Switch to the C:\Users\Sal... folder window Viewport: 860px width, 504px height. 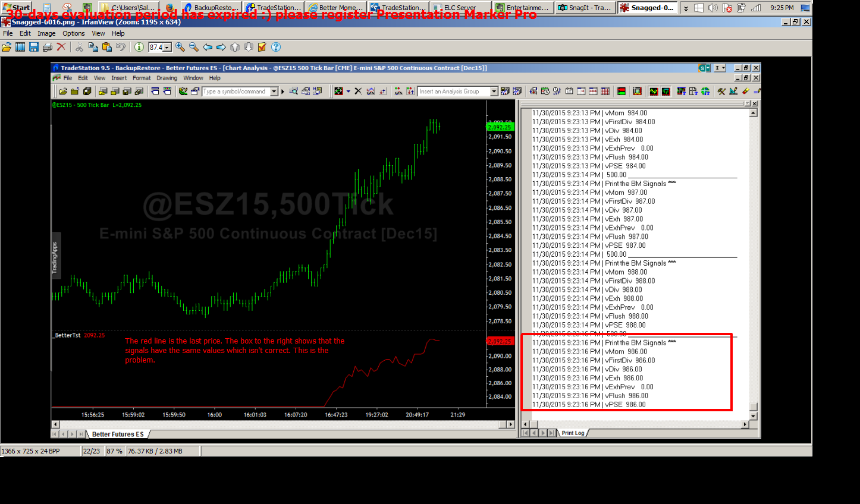(128, 8)
